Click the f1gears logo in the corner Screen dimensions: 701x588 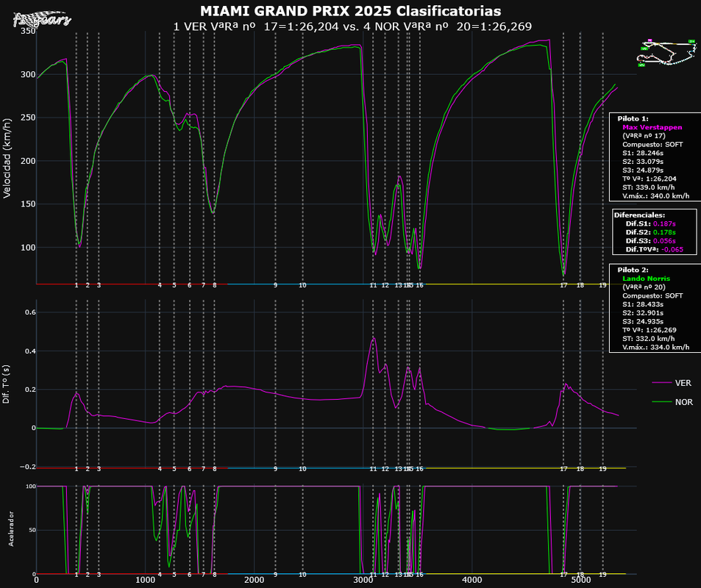[x=42, y=19]
